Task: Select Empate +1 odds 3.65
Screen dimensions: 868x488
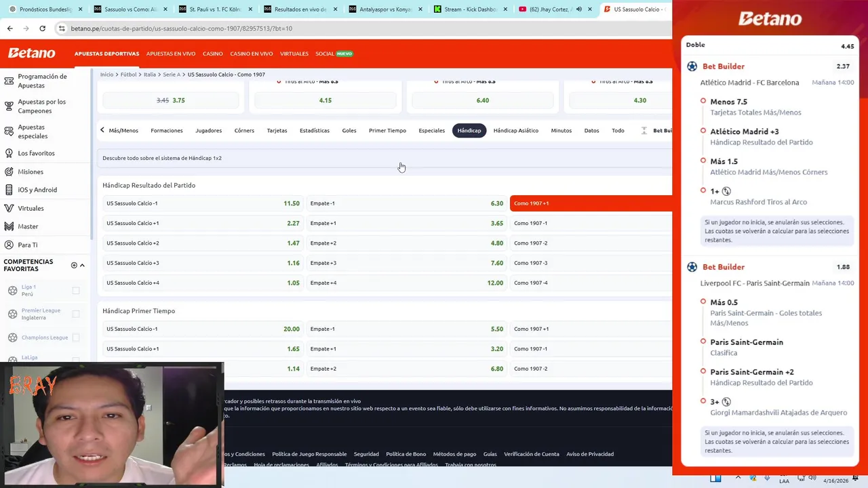Action: (x=406, y=223)
